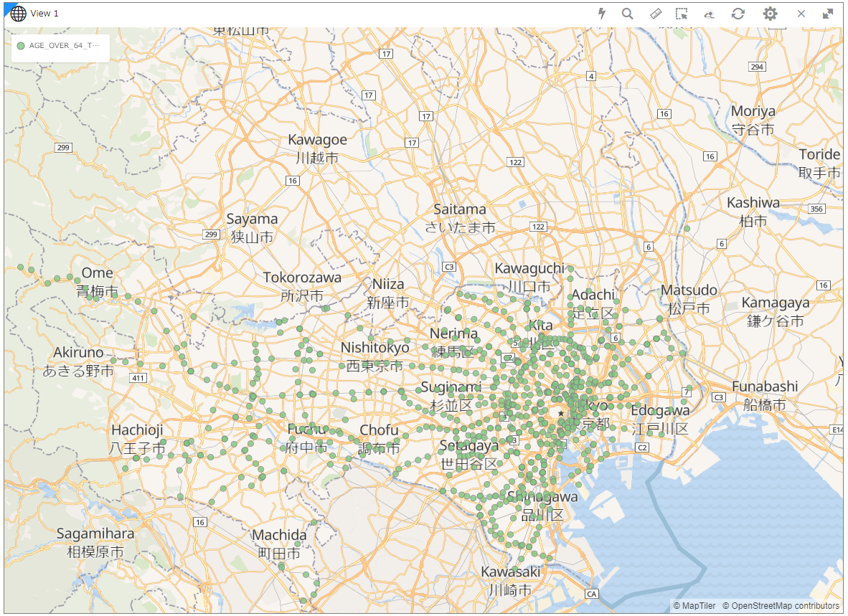848x616 pixels.
Task: Select the eraser tool in the toolbar
Action: pyautogui.click(x=709, y=13)
